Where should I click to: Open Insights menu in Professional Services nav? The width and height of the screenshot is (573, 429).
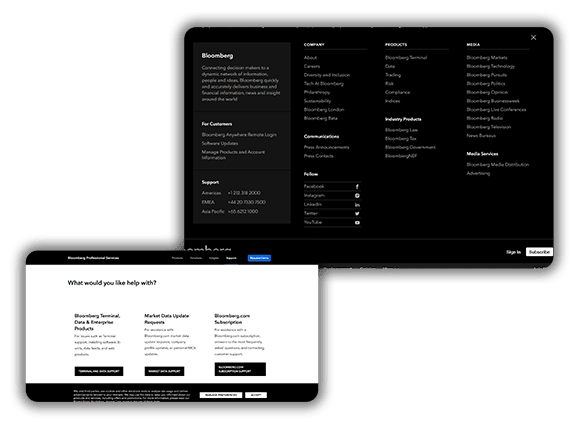(x=214, y=258)
